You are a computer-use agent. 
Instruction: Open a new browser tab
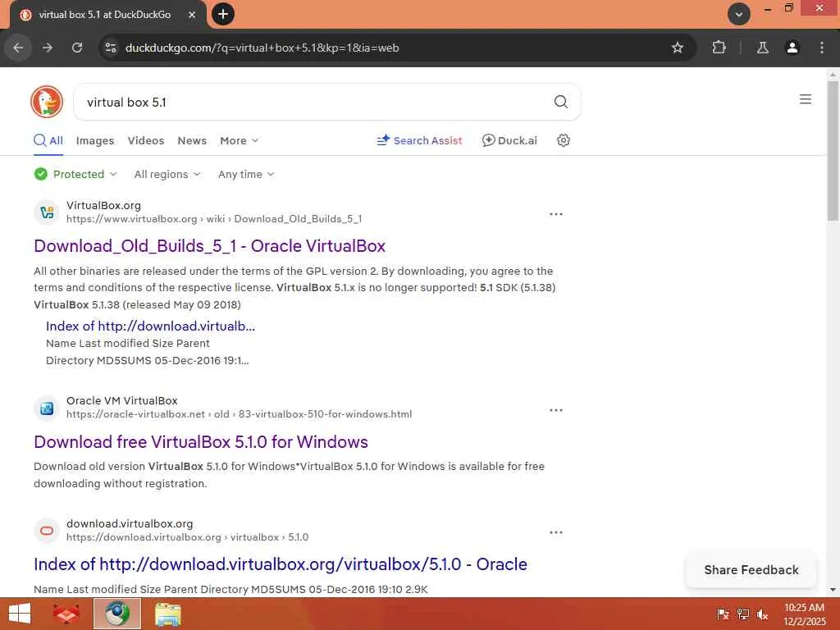[223, 14]
